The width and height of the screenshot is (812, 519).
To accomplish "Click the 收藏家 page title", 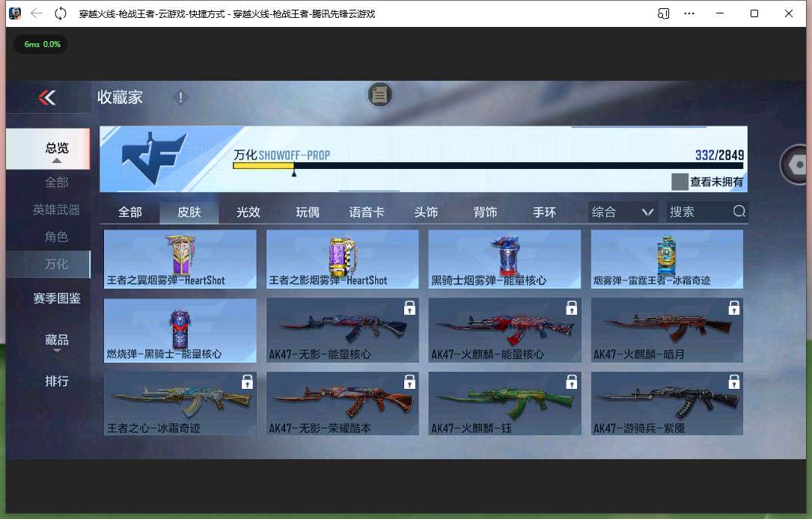I will [x=120, y=97].
